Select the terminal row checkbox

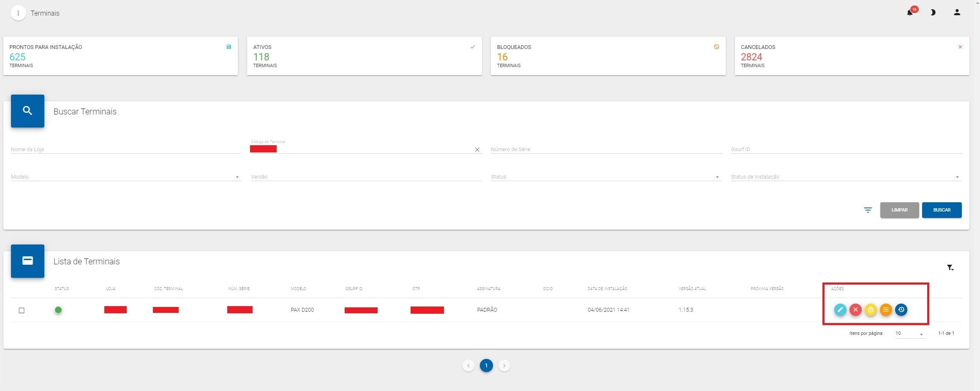[x=22, y=310]
